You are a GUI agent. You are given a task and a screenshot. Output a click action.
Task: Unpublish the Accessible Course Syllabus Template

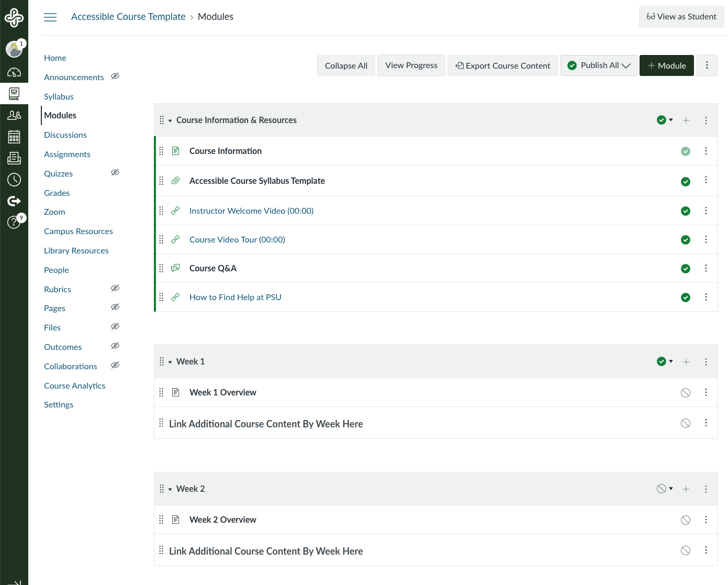685,182
